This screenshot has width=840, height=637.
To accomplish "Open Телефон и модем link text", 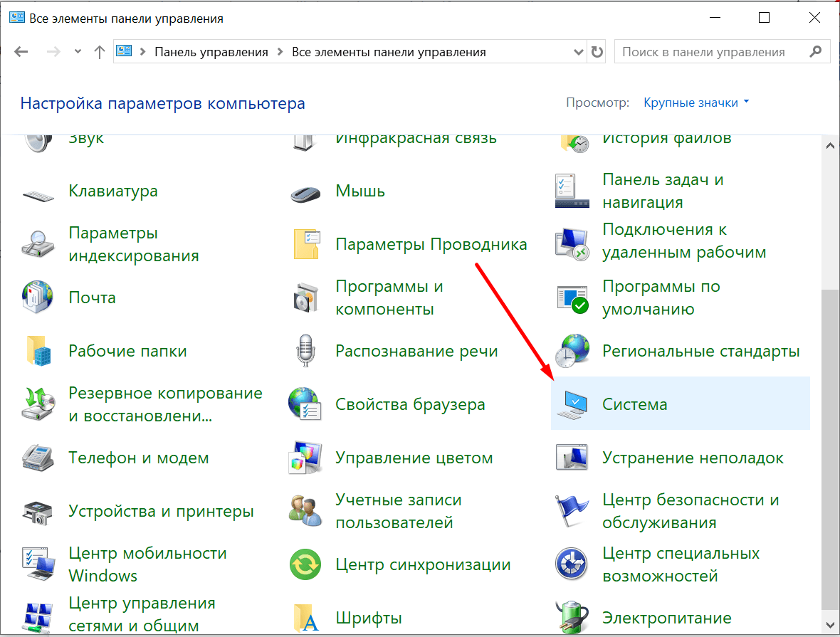I will [139, 458].
